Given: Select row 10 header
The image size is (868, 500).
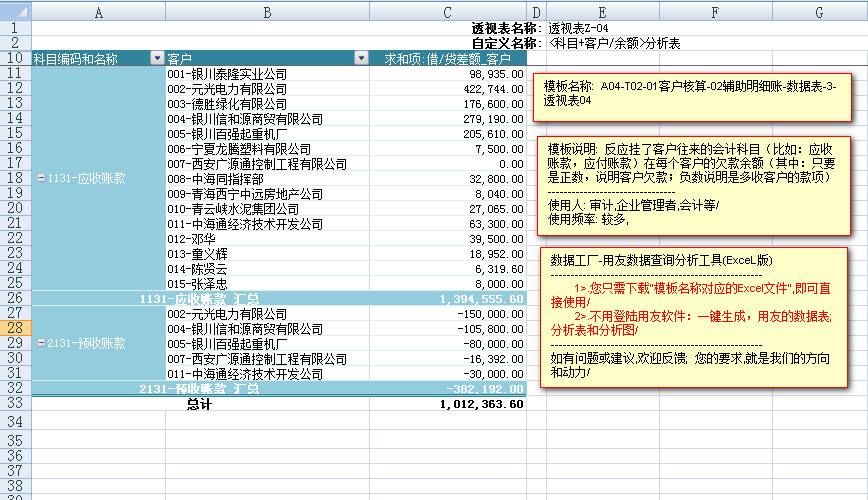Looking at the screenshot, I should [x=15, y=58].
